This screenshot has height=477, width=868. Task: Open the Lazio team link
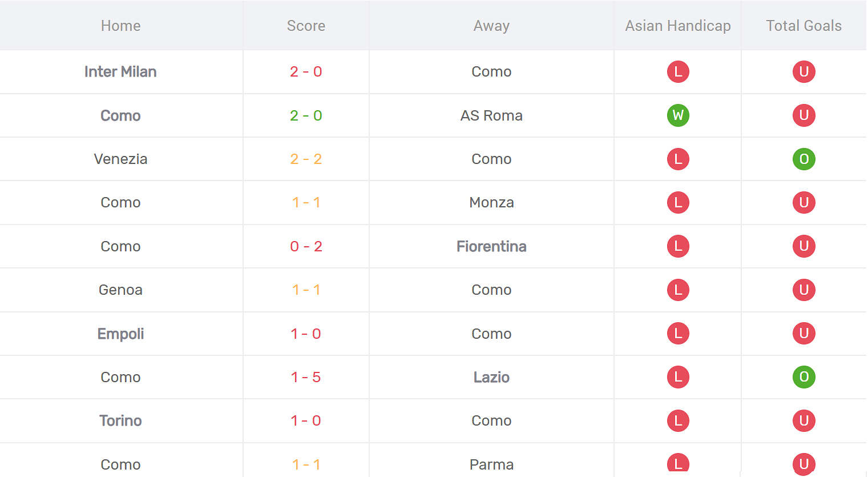pos(491,377)
